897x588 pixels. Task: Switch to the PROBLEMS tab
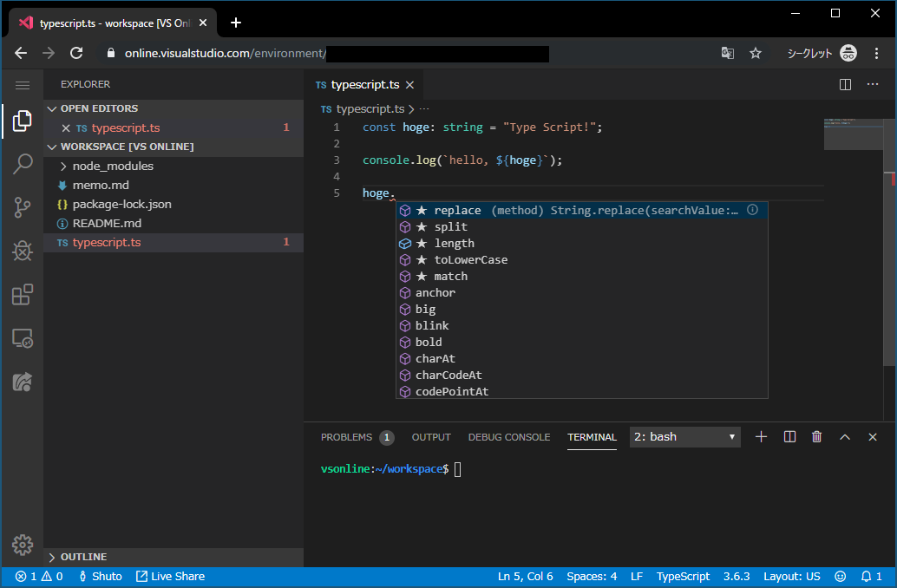(346, 437)
